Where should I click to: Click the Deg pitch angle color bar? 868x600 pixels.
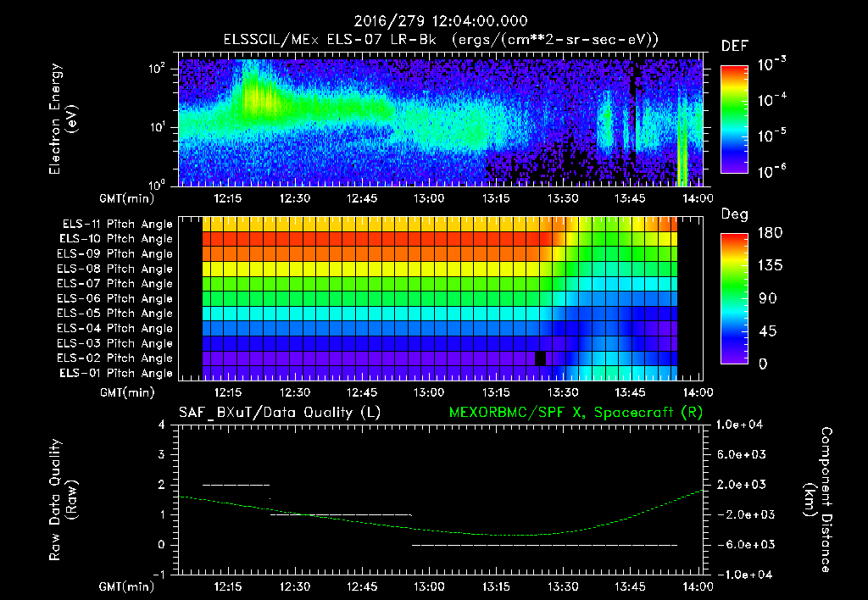coord(734,298)
